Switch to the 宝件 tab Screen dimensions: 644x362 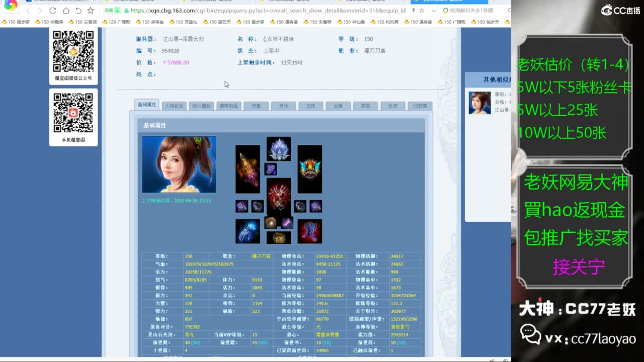click(x=310, y=106)
